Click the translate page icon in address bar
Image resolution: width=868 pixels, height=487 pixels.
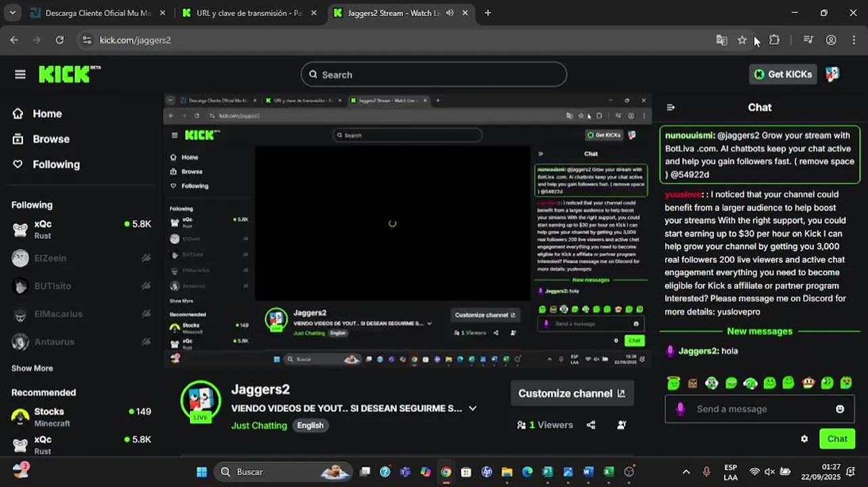tap(722, 40)
